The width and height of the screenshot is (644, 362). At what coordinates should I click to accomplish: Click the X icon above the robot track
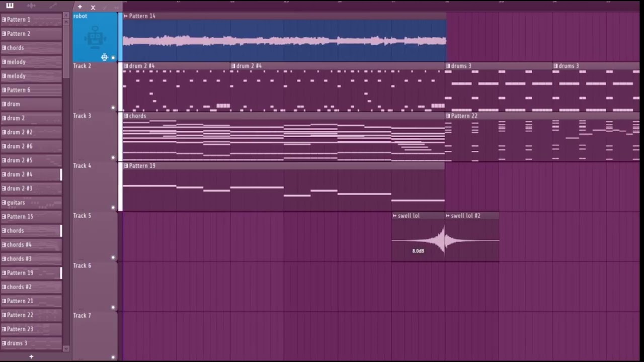pyautogui.click(x=93, y=8)
